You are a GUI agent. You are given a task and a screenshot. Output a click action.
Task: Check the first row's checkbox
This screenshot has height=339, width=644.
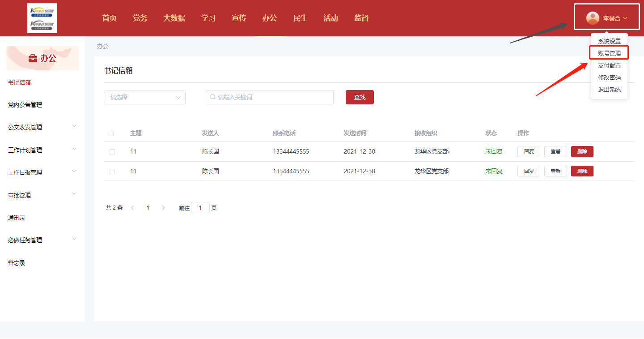[112, 152]
